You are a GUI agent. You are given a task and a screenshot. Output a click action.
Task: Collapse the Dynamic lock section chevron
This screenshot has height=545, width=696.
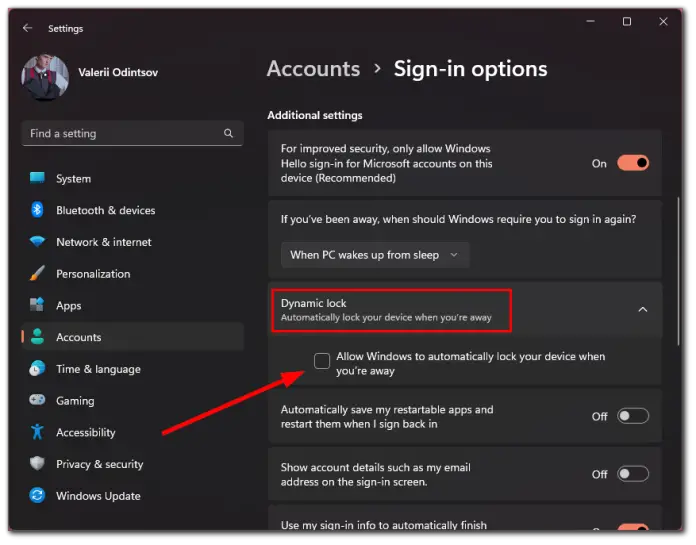point(643,309)
